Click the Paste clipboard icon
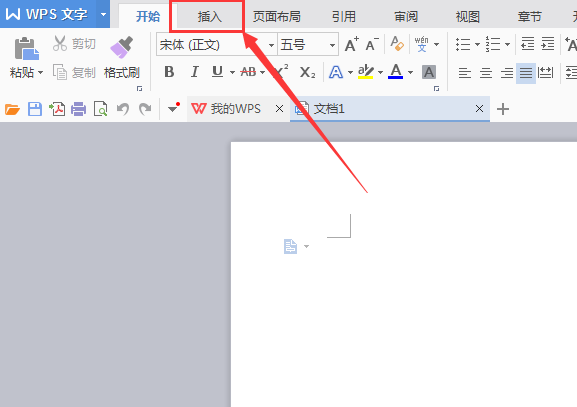This screenshot has height=407, width=577. 26,49
